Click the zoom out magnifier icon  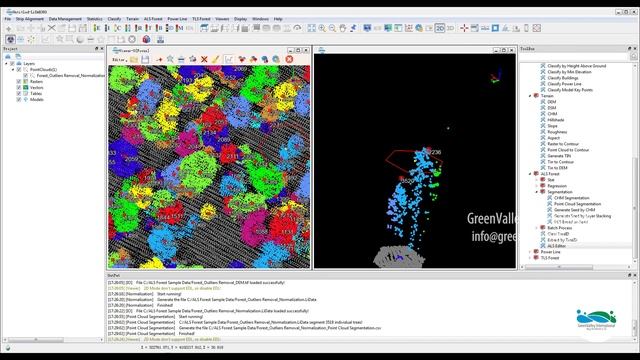[x=332, y=28]
